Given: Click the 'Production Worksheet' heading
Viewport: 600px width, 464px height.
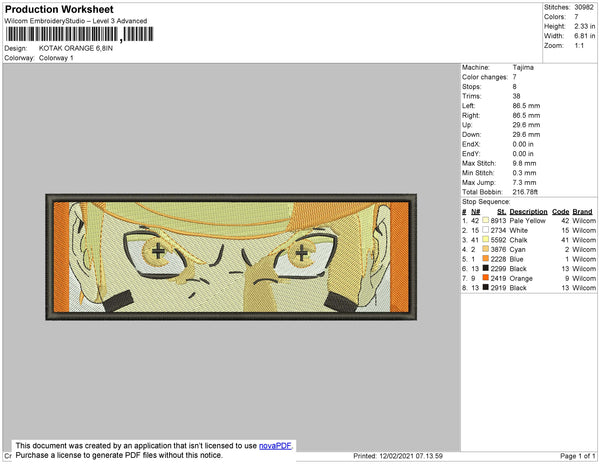Looking at the screenshot, I should point(59,9).
